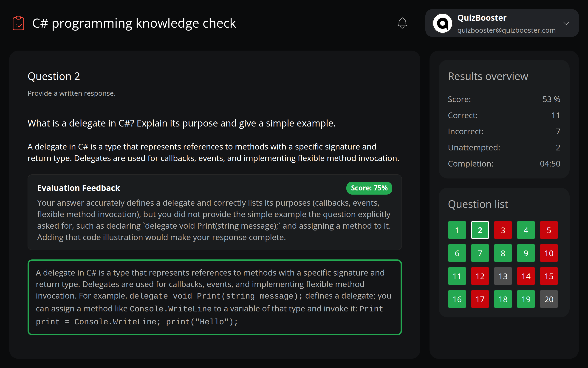Image resolution: width=588 pixels, height=368 pixels.
Task: Click the Score: 75% badge
Action: [369, 188]
